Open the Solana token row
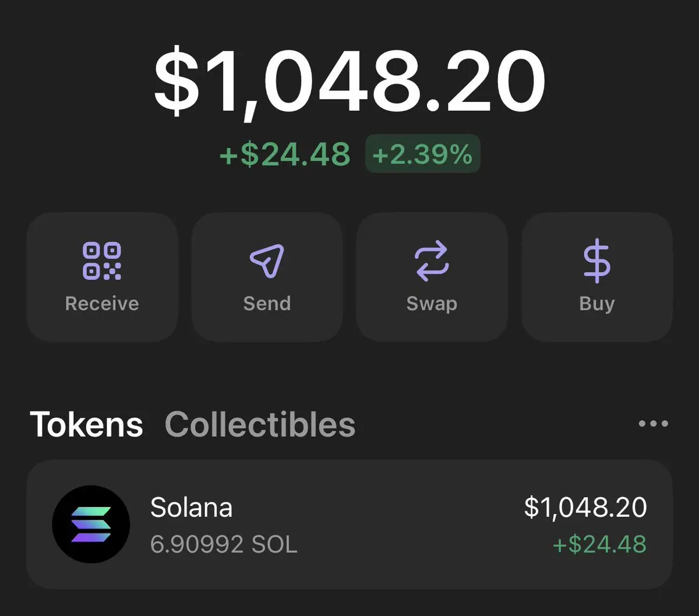 (349, 525)
